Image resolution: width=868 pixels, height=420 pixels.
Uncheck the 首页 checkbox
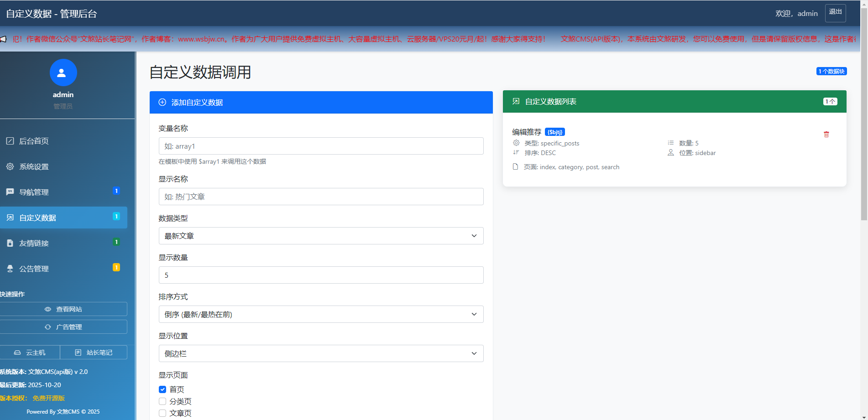point(162,389)
